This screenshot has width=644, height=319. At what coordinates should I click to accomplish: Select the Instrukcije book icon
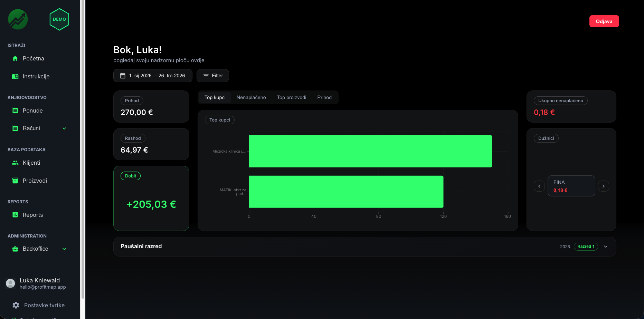tap(15, 76)
